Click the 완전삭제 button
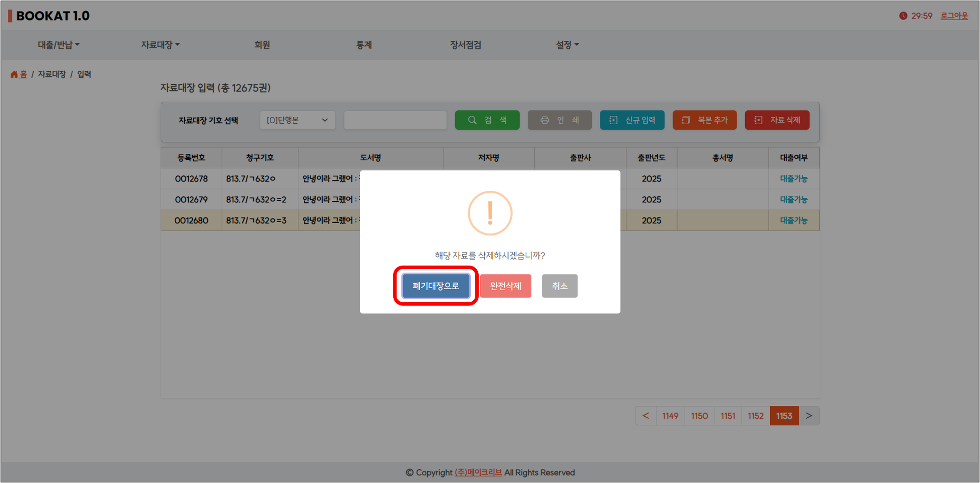 click(505, 286)
